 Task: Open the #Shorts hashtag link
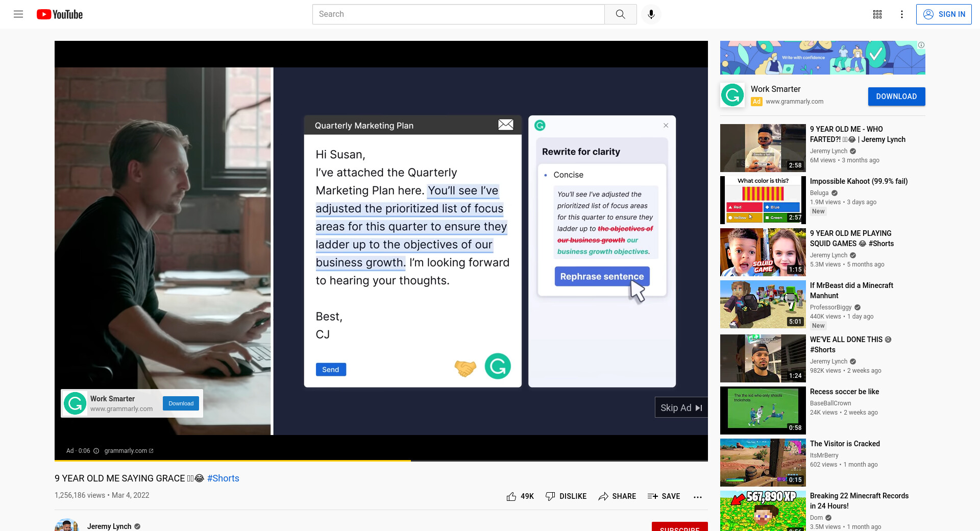pyautogui.click(x=223, y=478)
